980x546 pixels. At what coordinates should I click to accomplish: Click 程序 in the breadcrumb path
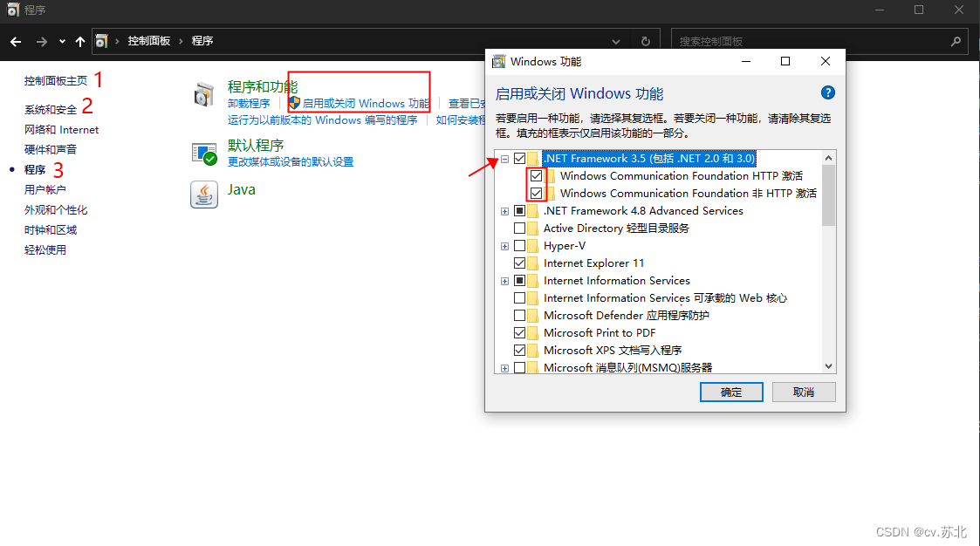(202, 41)
